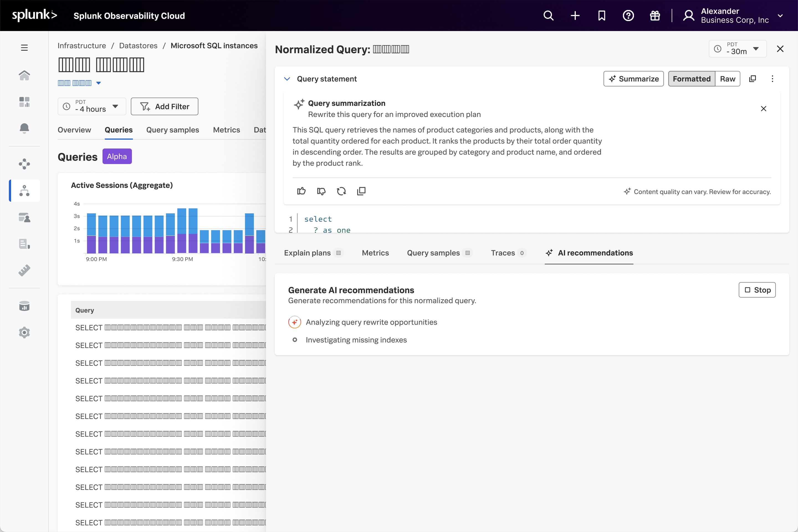The height and width of the screenshot is (532, 798).
Task: Toggle the hamburger navigation menu
Action: click(24, 47)
